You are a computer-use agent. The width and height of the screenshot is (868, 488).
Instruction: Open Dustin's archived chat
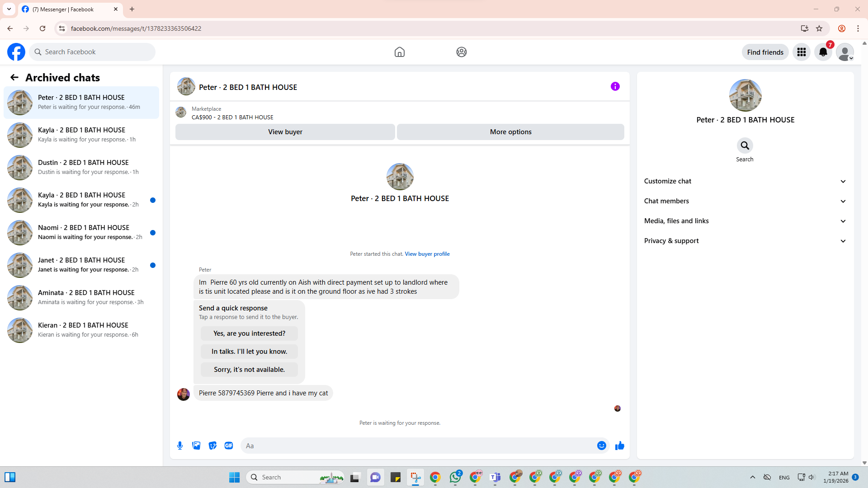(x=81, y=168)
